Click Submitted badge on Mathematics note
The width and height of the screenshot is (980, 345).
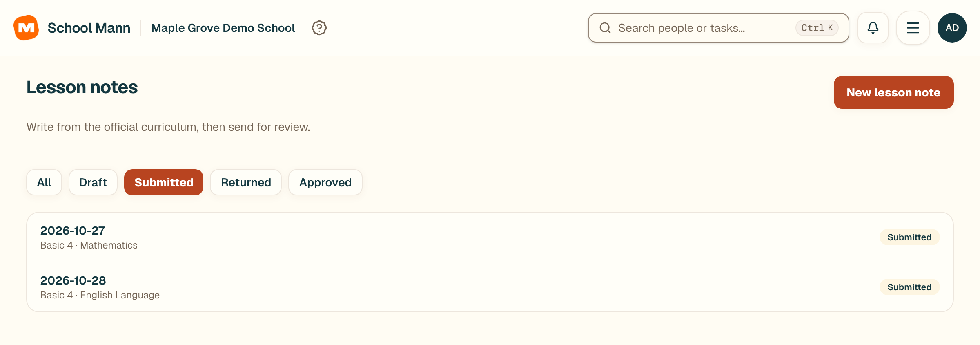pos(909,237)
